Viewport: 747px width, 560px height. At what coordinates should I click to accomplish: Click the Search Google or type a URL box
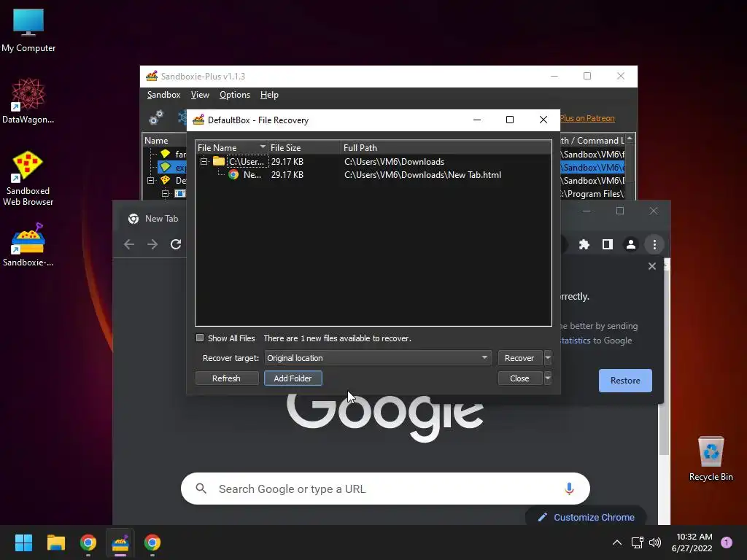pos(385,489)
